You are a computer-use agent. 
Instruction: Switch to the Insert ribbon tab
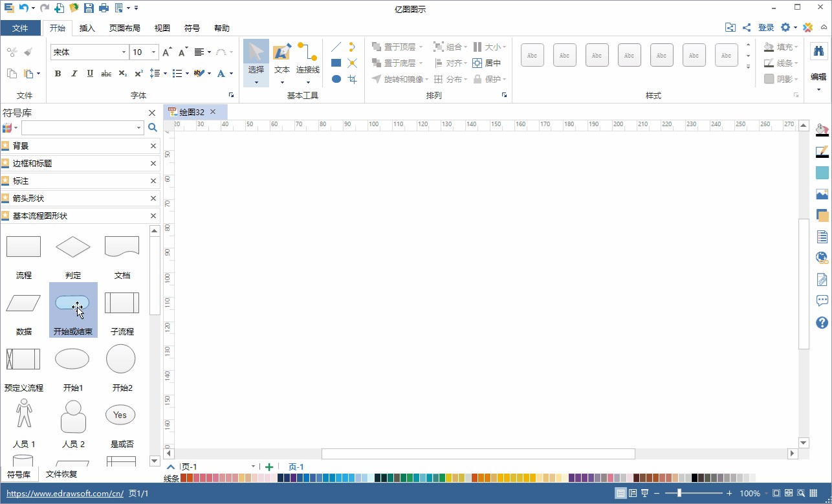pos(87,28)
